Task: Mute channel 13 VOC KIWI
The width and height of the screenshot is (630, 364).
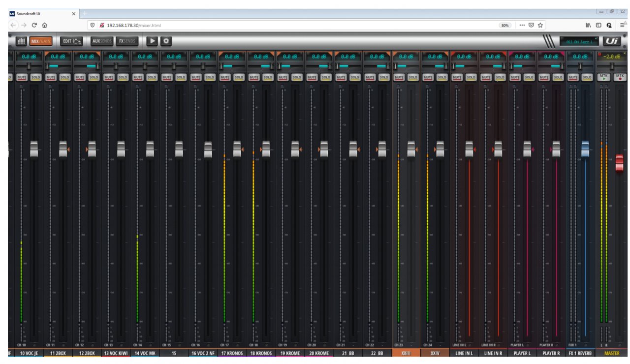Action: tap(109, 77)
